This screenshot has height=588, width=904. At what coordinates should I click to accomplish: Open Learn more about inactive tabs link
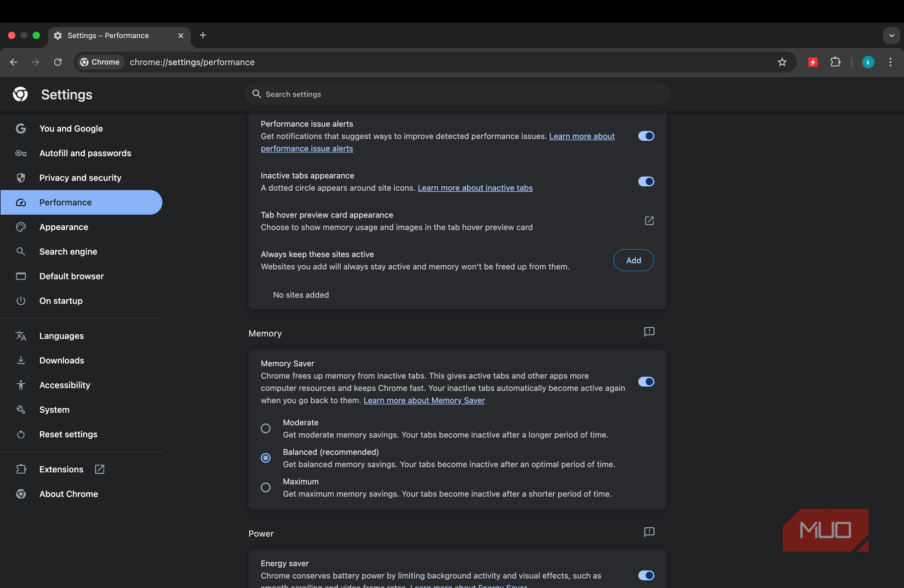[475, 188]
